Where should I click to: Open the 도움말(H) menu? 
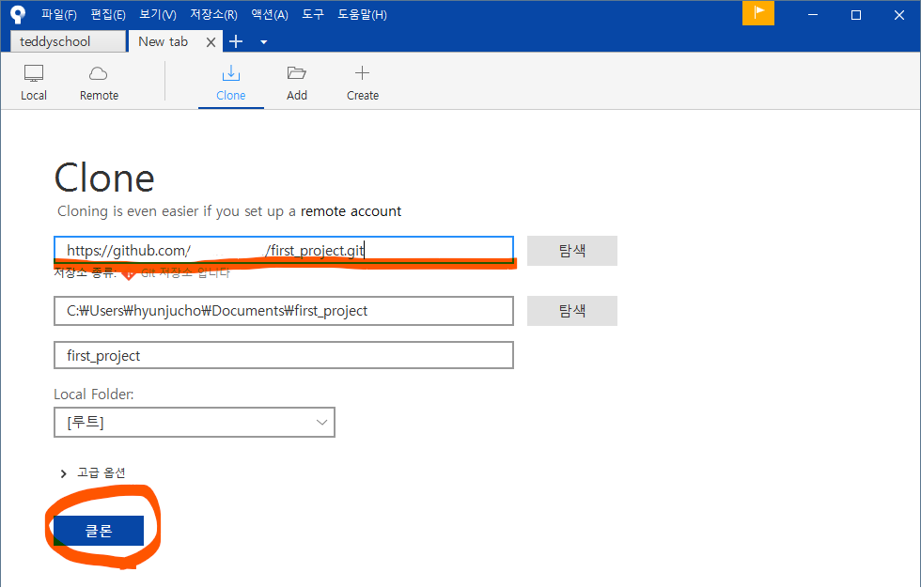click(x=362, y=15)
